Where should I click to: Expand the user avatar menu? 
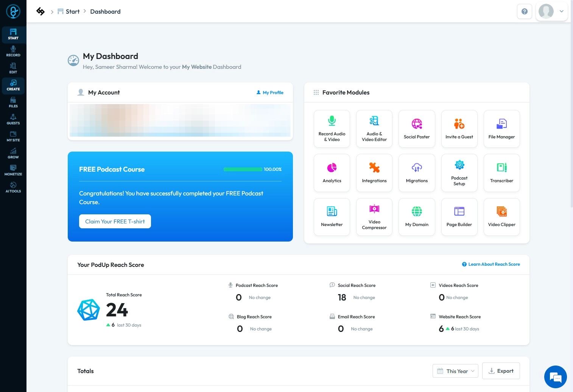(552, 11)
